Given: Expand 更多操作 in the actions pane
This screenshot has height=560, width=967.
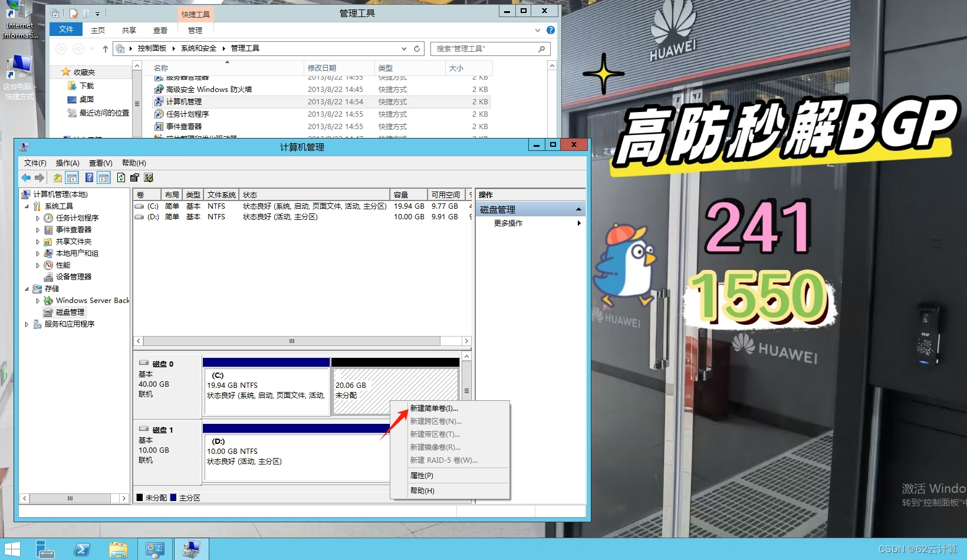Looking at the screenshot, I should 531,223.
